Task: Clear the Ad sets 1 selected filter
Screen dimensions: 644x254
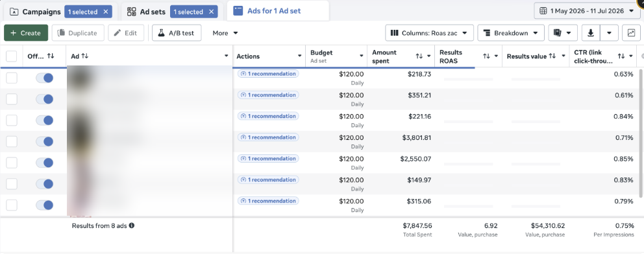Action: pyautogui.click(x=212, y=12)
